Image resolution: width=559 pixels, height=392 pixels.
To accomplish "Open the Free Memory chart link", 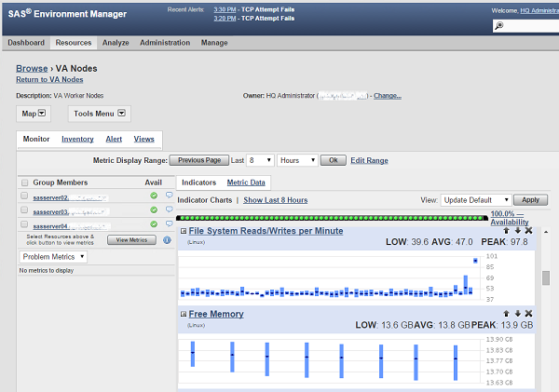I will 216,314.
